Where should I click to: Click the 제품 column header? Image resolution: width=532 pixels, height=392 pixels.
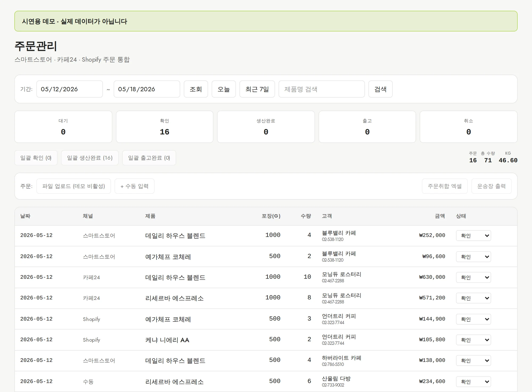tap(150, 216)
